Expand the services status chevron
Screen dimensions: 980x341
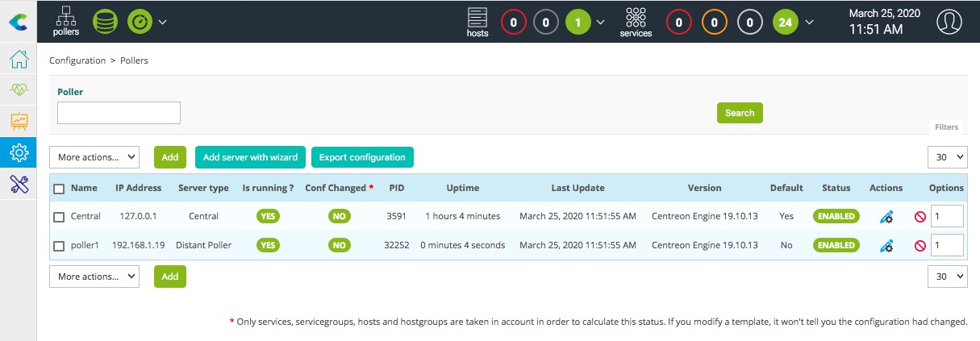click(809, 22)
